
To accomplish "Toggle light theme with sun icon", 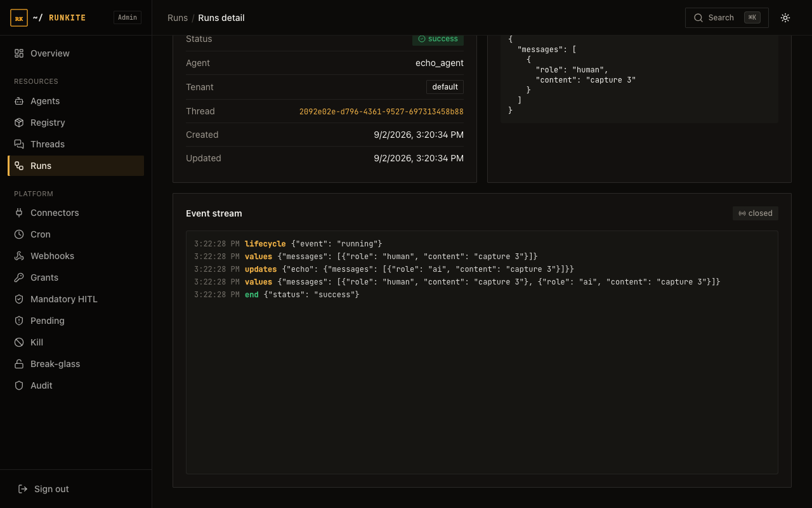I will (785, 18).
